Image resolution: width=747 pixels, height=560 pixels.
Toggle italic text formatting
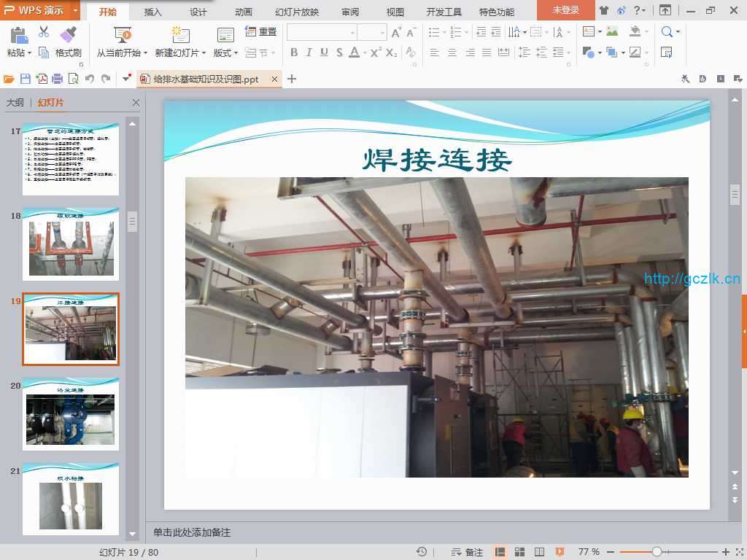[309, 52]
